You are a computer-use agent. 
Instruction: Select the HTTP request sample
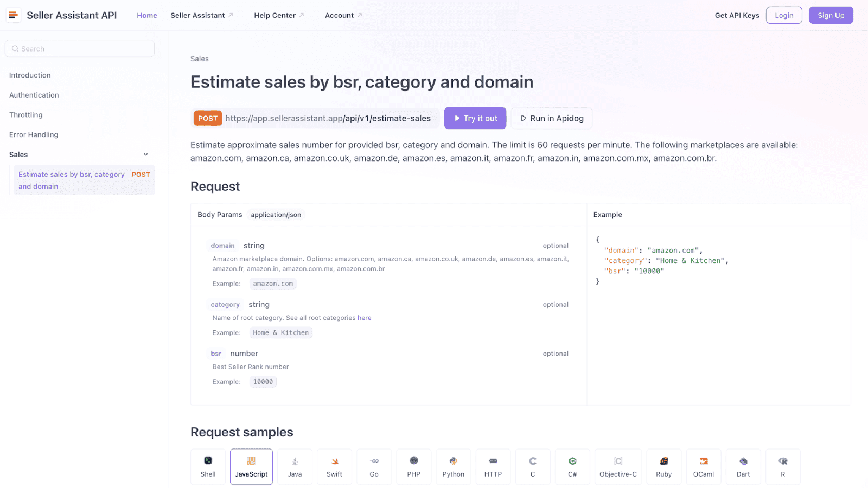tap(493, 466)
